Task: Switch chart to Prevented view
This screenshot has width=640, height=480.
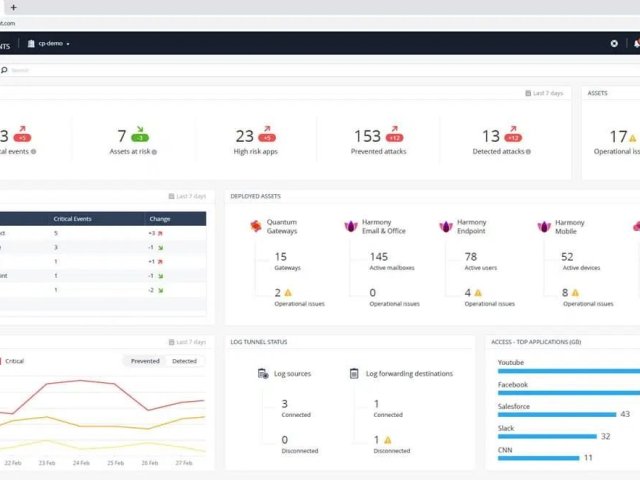Action: point(145,361)
